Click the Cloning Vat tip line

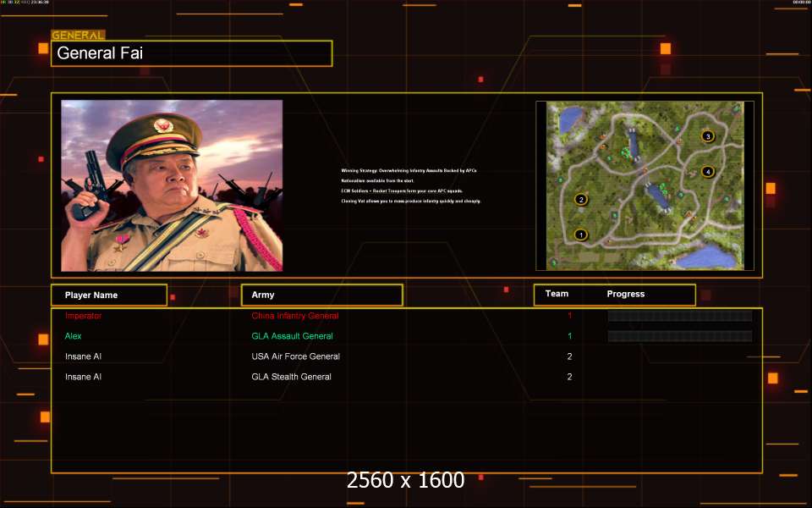[x=411, y=202]
